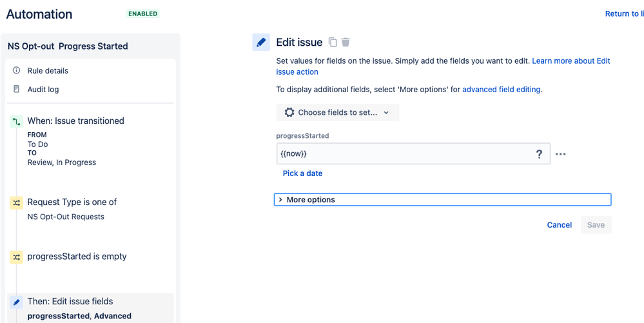Click the progressStarted is empty condition icon

point(17,257)
